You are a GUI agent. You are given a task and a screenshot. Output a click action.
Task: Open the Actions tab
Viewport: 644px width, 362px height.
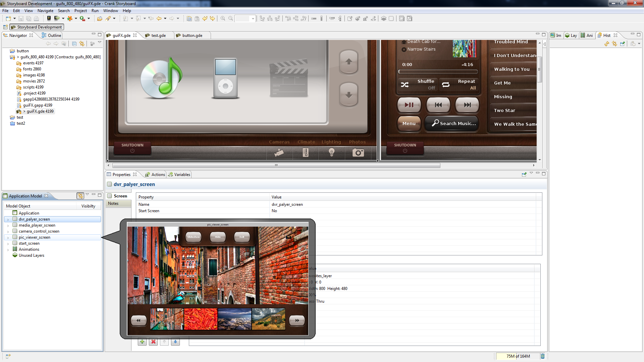click(x=155, y=174)
